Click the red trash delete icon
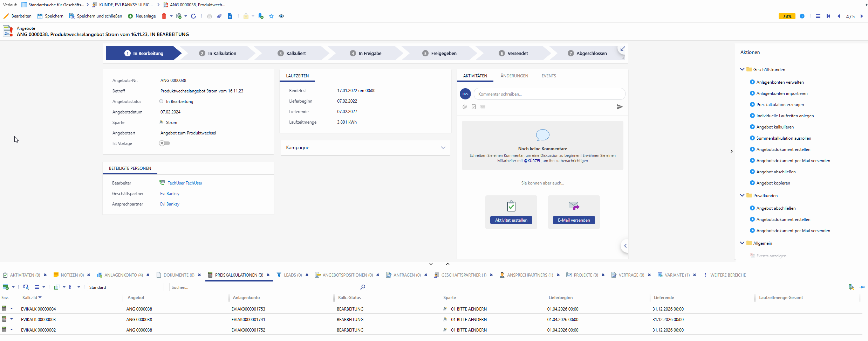 [164, 16]
